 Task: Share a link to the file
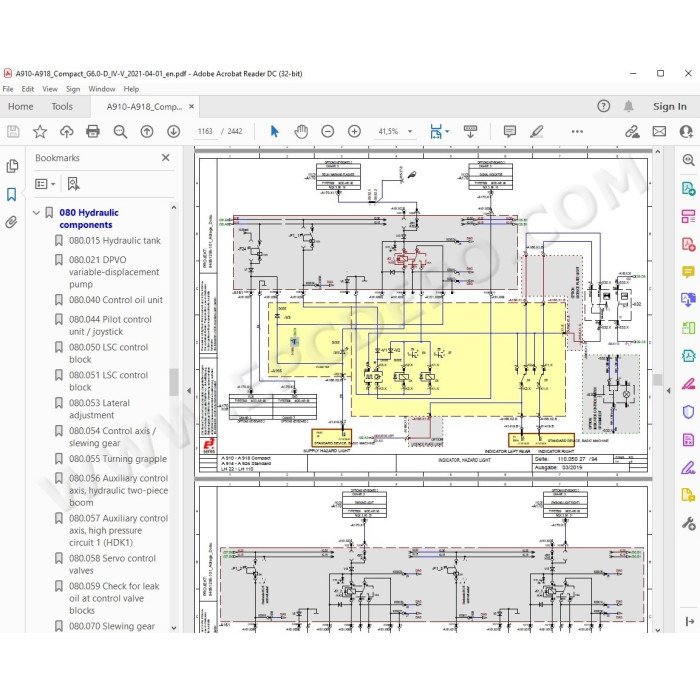632,131
